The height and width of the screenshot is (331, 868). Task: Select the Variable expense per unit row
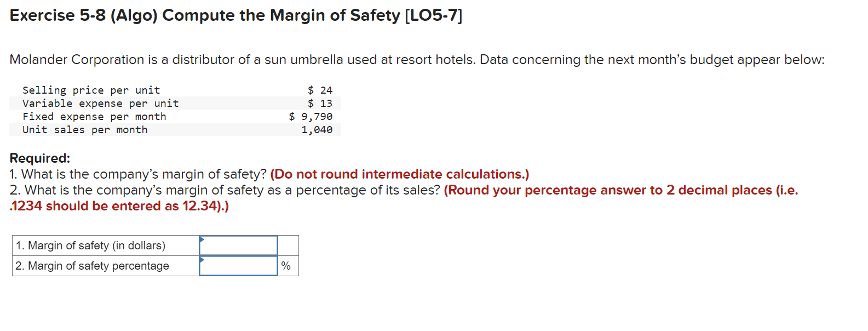pos(101,103)
